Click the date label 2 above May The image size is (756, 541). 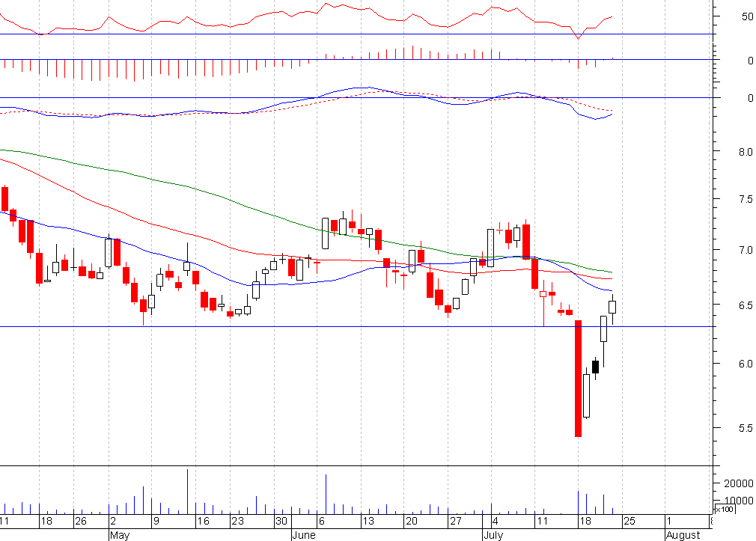click(x=113, y=522)
